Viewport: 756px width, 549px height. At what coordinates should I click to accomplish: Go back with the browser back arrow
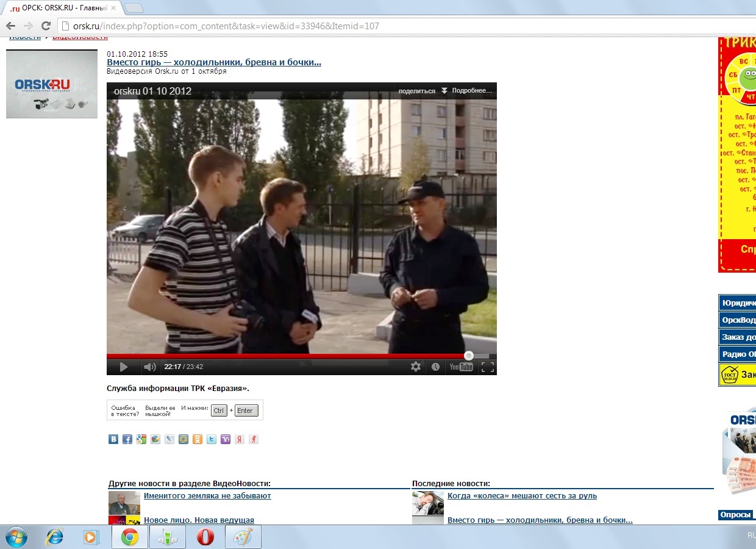(x=10, y=26)
